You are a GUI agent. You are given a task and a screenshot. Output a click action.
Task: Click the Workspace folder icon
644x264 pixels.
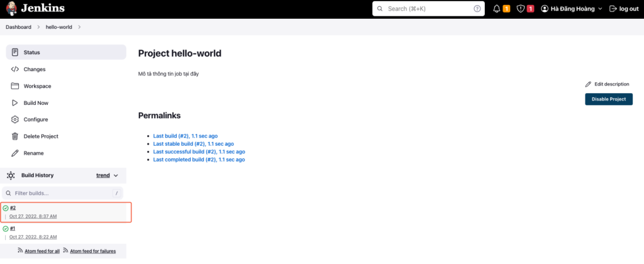[x=15, y=86]
